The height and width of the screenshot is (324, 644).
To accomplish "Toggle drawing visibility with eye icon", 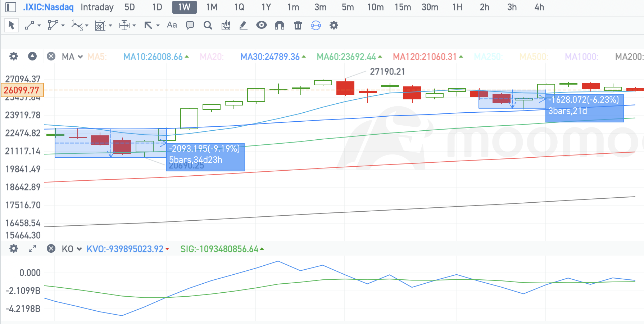I will coord(262,25).
